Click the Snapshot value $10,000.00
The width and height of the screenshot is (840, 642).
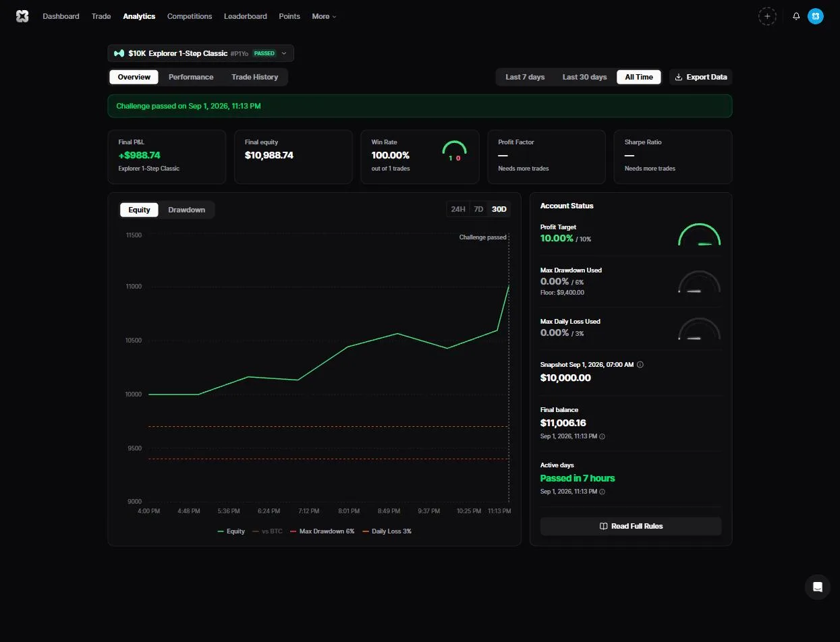click(x=565, y=378)
